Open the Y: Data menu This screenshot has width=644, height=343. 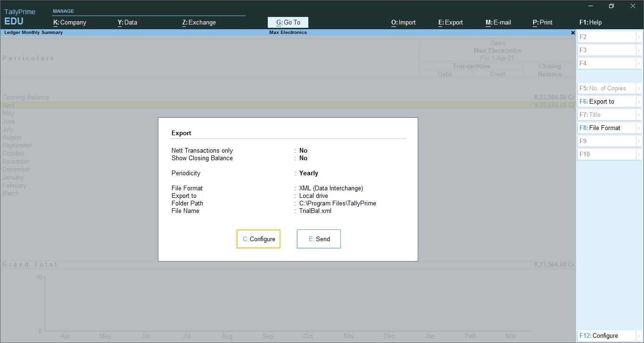[x=127, y=22]
